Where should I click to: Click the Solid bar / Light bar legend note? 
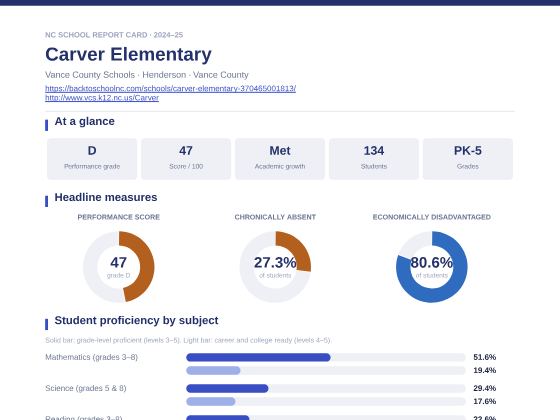pyautogui.click(x=188, y=340)
